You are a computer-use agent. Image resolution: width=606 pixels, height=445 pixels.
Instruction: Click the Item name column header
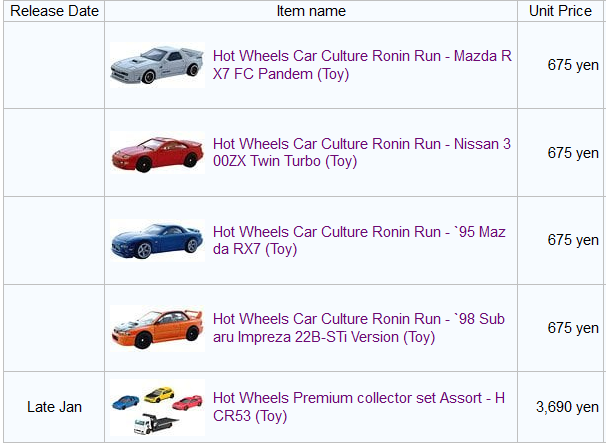point(311,11)
